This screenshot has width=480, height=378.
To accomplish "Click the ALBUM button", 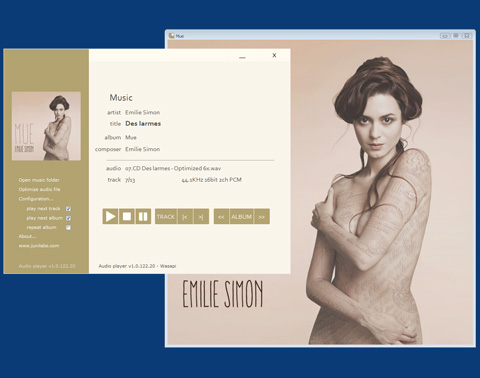I will pyautogui.click(x=242, y=217).
